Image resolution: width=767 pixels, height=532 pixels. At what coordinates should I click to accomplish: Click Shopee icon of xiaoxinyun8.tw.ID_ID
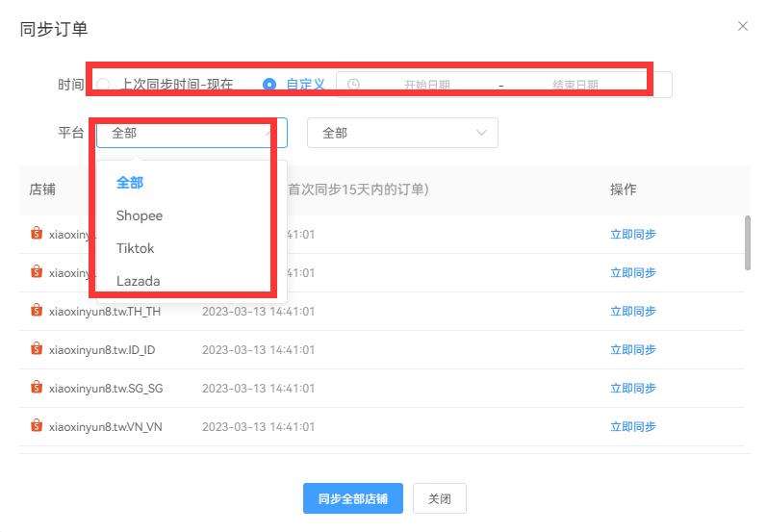[x=37, y=348]
